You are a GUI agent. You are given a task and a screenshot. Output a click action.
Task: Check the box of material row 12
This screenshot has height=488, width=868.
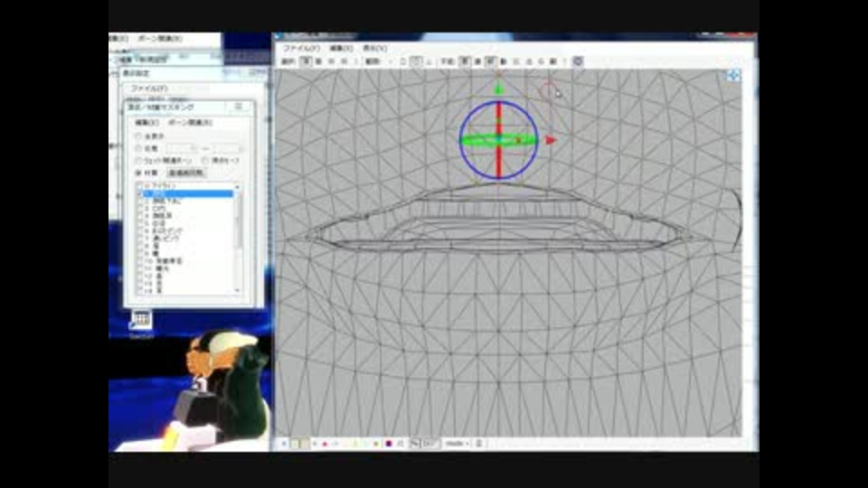140,276
